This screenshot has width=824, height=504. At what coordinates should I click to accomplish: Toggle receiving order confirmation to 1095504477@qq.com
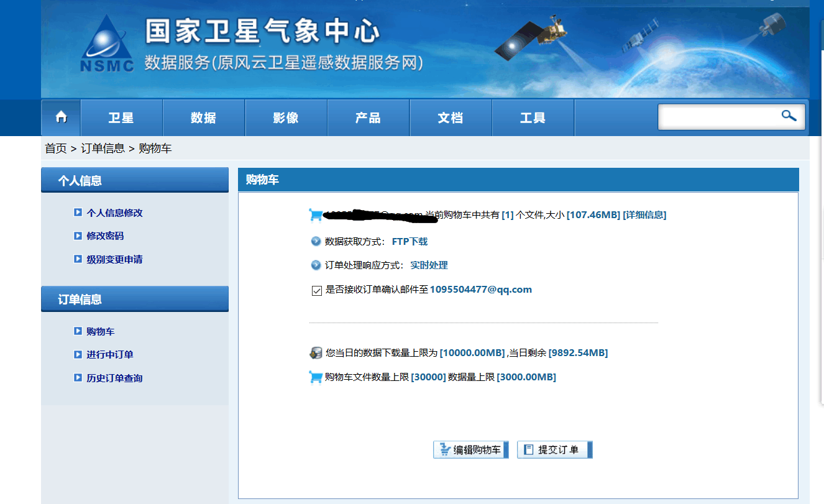click(317, 290)
